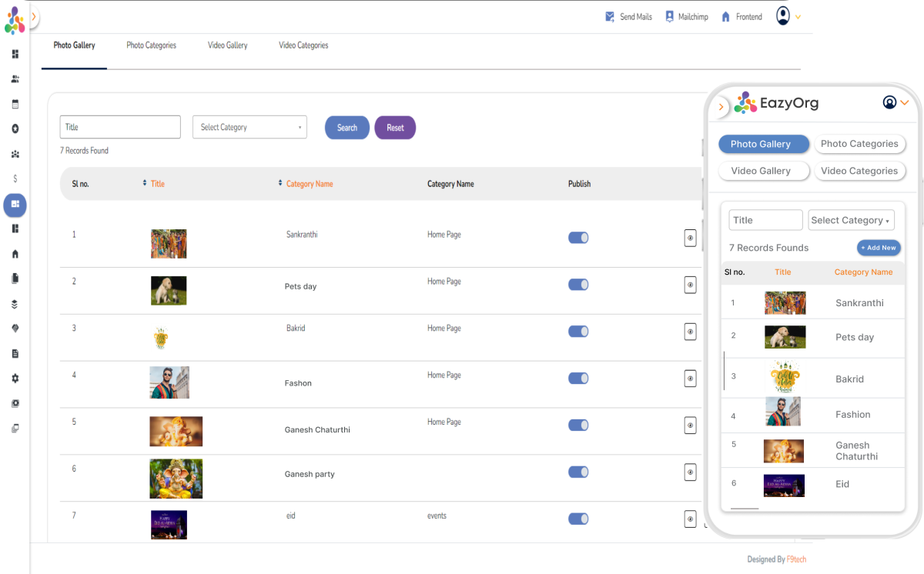Click the Send Mails envelope icon
This screenshot has width=924, height=574.
coord(610,17)
